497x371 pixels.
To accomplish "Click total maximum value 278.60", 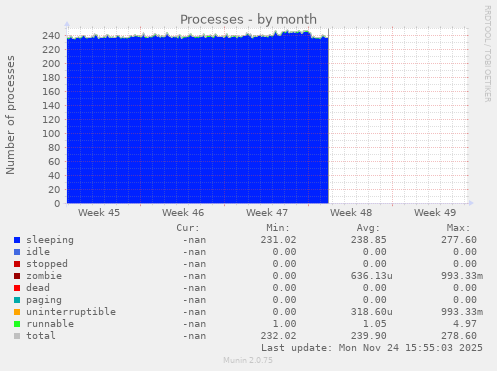I will (x=459, y=336).
